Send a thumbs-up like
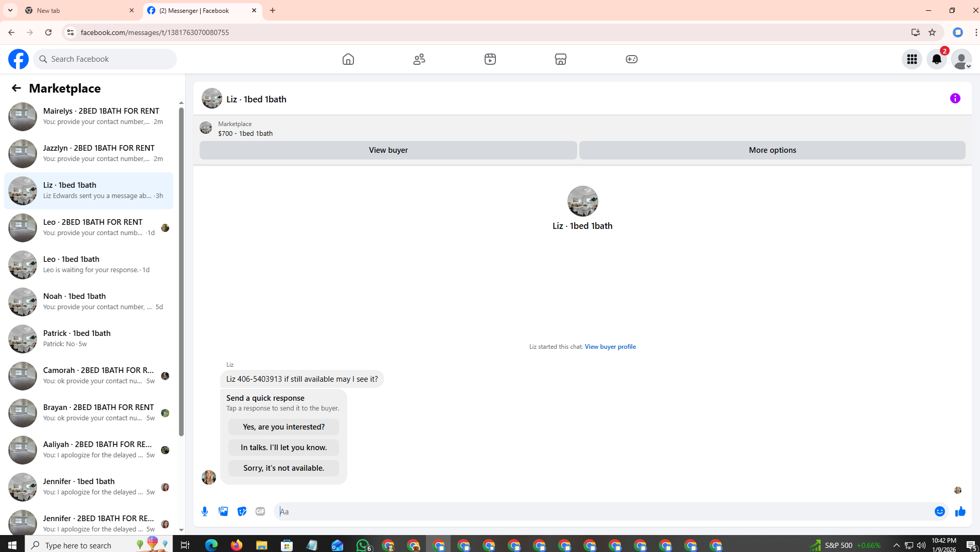Image resolution: width=980 pixels, height=552 pixels. pos(960,511)
